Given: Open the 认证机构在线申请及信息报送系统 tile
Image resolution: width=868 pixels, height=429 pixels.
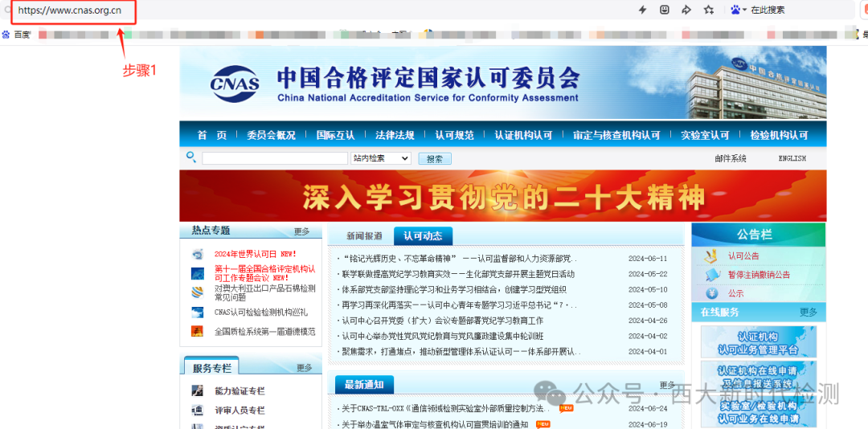Looking at the screenshot, I should [758, 376].
